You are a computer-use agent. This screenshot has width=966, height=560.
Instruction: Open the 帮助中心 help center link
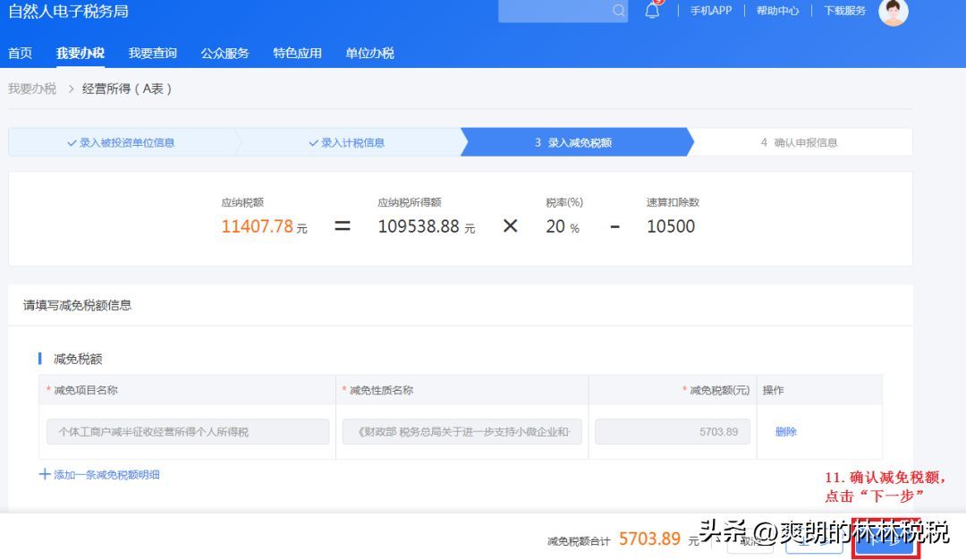(776, 12)
